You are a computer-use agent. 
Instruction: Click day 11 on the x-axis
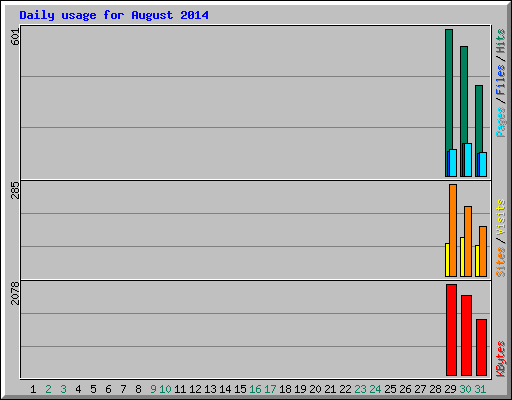click(180, 389)
